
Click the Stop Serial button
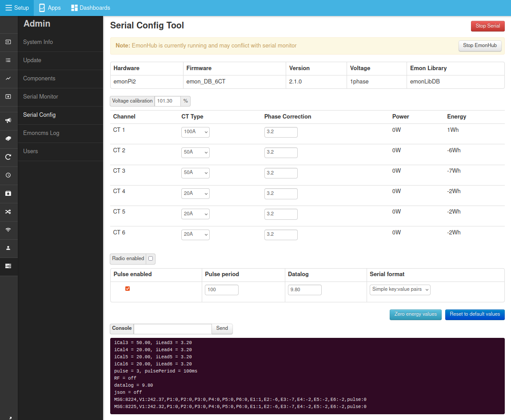coord(487,26)
